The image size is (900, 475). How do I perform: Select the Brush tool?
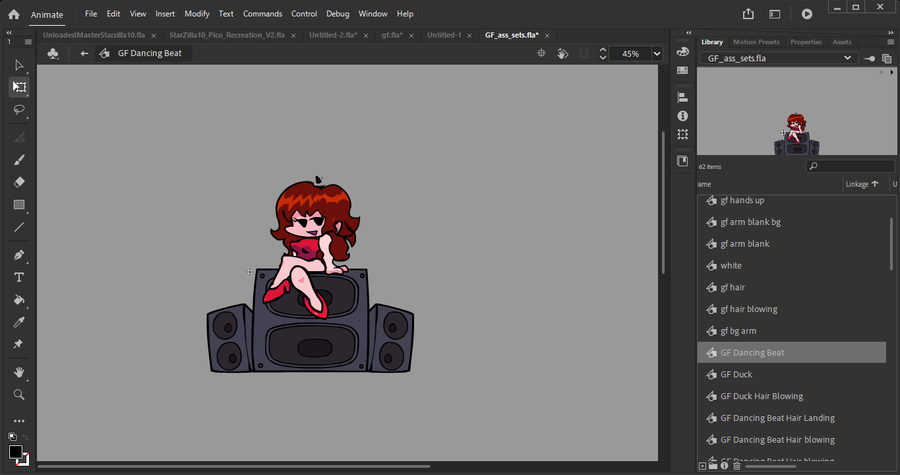[19, 160]
